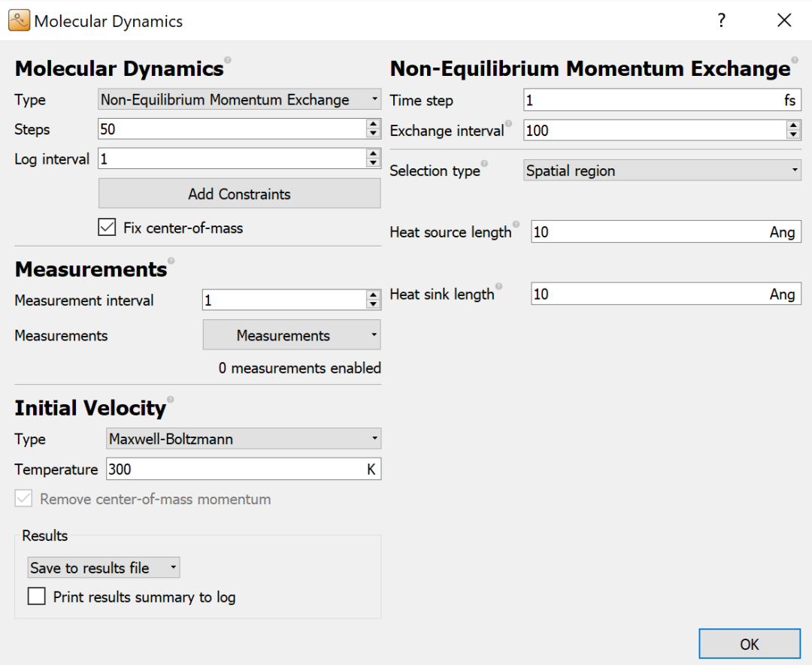Click help icon beside Initial Velocity heading
The image size is (812, 665).
(x=170, y=400)
